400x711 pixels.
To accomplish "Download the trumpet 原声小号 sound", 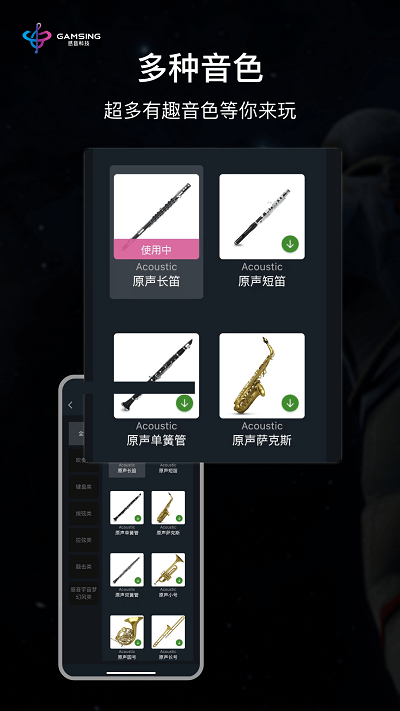I will (179, 580).
